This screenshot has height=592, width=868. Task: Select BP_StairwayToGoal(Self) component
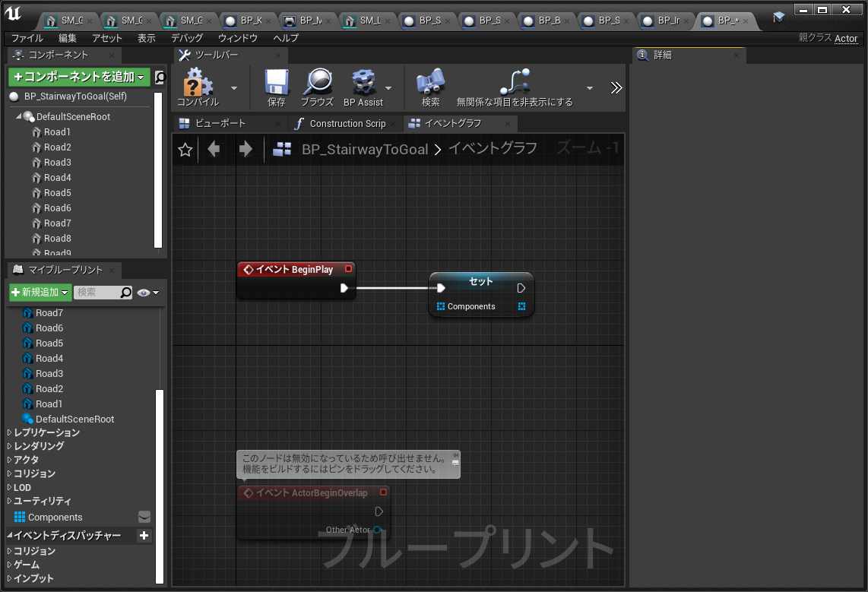click(75, 97)
